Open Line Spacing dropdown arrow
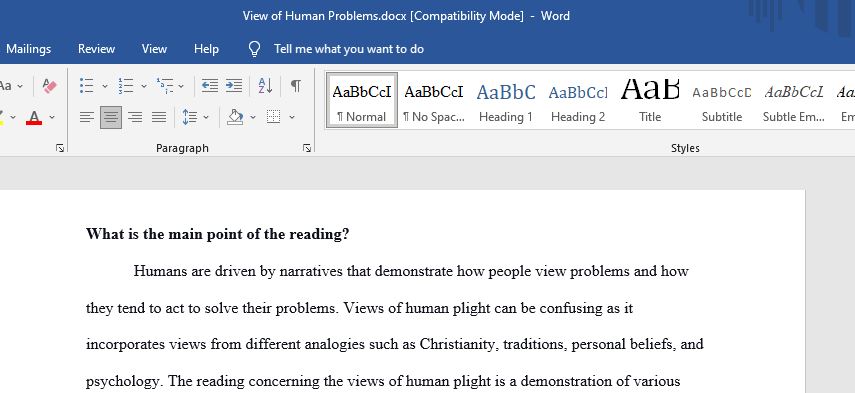 pos(206,117)
